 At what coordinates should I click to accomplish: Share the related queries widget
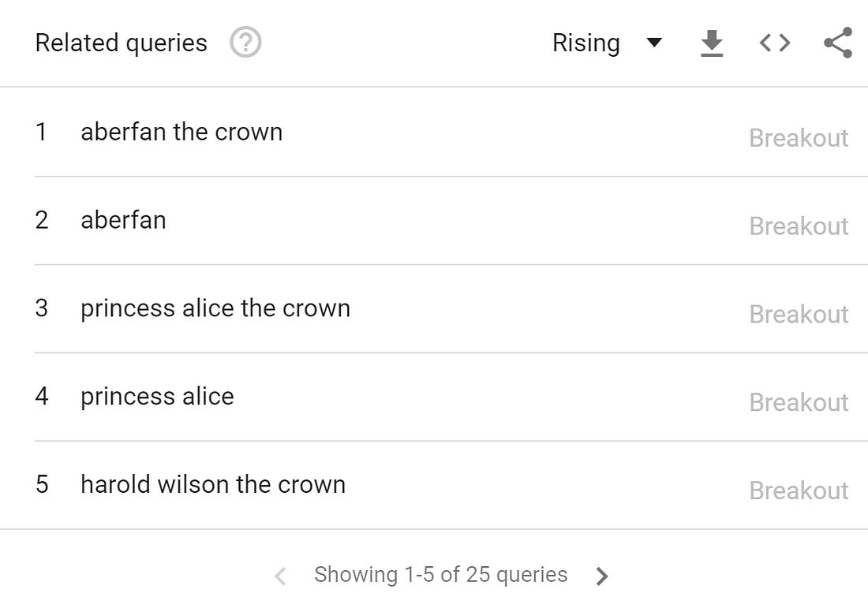coord(838,43)
